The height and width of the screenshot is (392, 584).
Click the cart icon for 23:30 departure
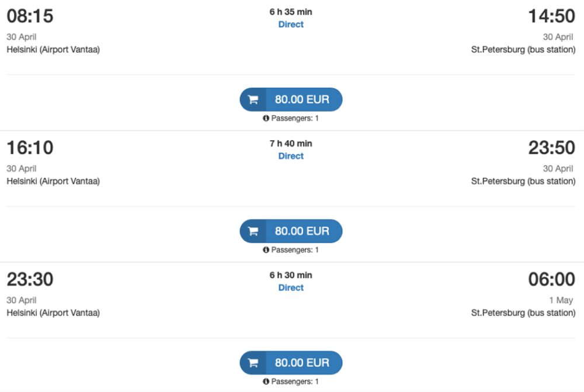253,363
